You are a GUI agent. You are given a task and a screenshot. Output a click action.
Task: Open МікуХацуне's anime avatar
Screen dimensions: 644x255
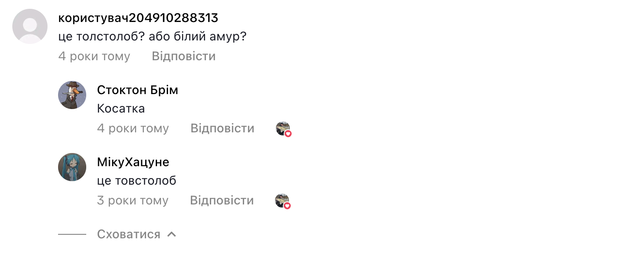pos(72,167)
